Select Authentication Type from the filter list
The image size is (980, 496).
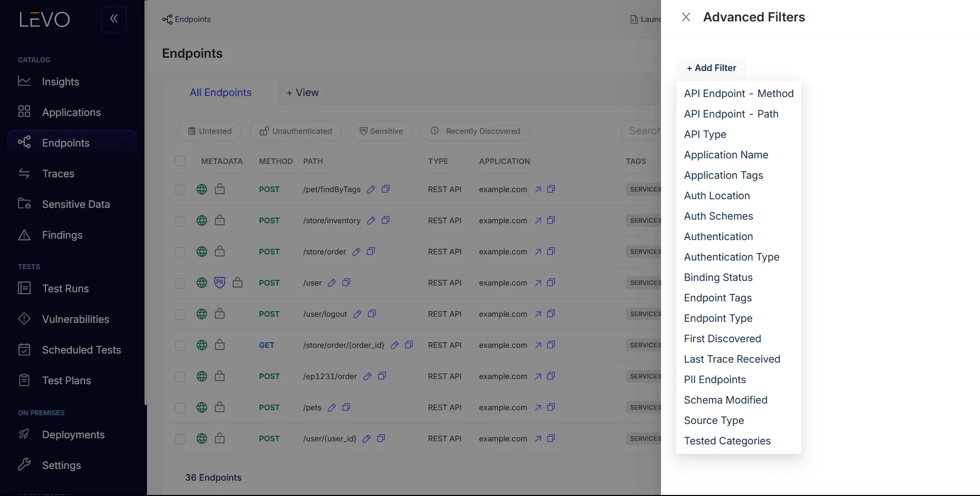(x=732, y=256)
